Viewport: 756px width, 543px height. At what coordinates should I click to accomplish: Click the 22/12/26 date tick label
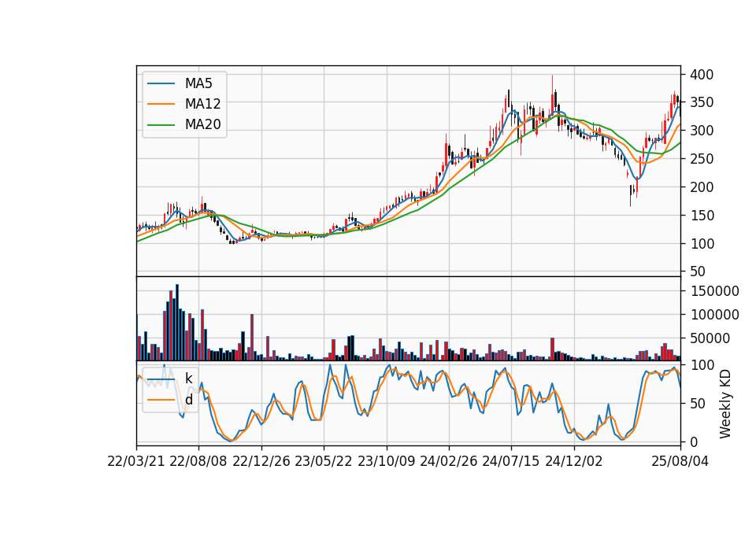tap(261, 461)
